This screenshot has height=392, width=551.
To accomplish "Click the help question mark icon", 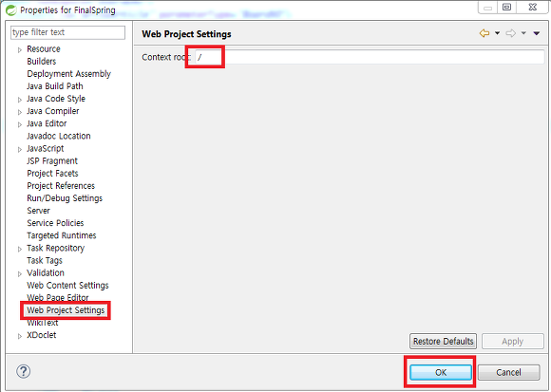I will pyautogui.click(x=23, y=371).
